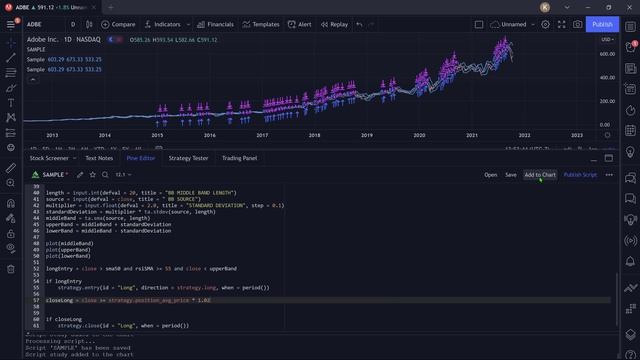Enter fullscreen mode
Screen dimensions: 640x360
562,24
